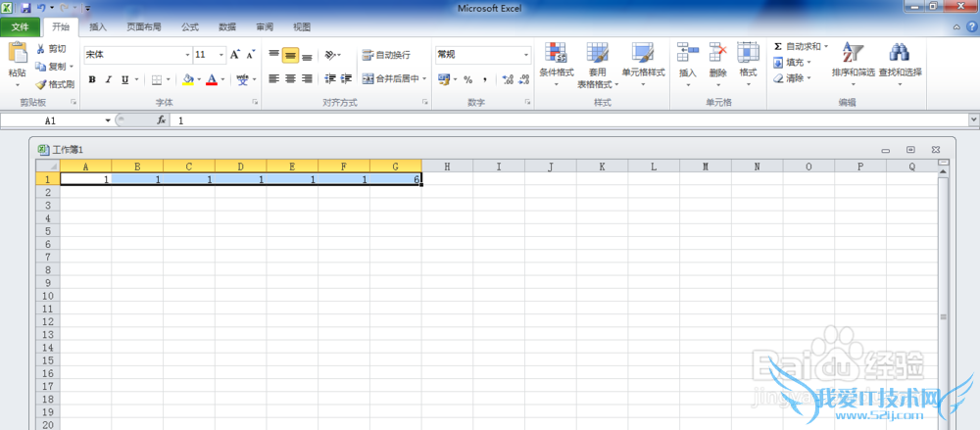The width and height of the screenshot is (980, 430).
Task: Toggle middle vertical alignment (highlighted)
Action: (x=290, y=55)
